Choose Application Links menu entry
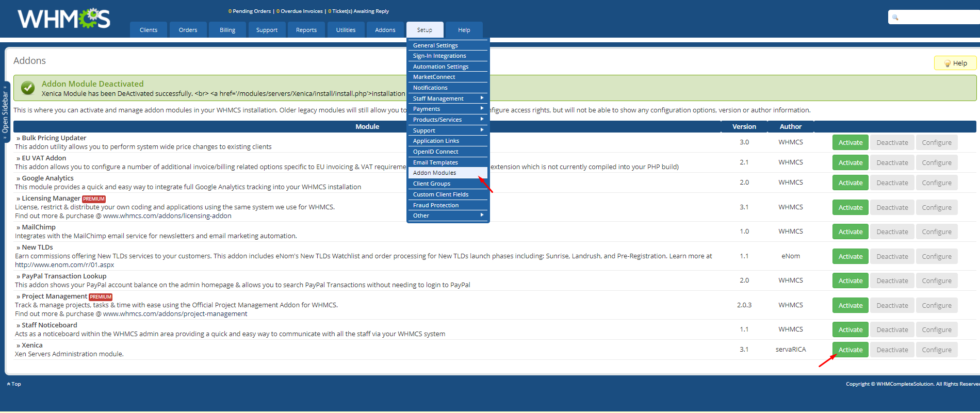 click(448, 141)
